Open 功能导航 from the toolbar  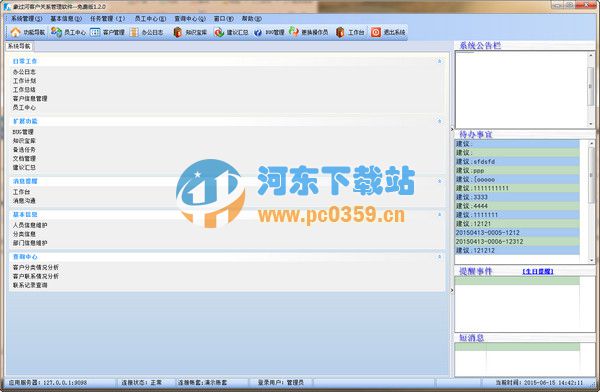coord(28,32)
